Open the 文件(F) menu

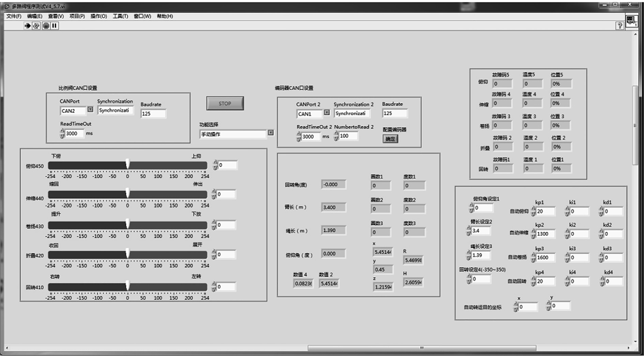click(14, 16)
